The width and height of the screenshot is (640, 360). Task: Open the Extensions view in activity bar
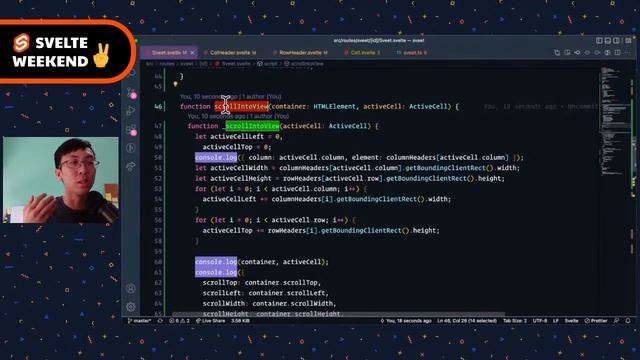click(131, 130)
